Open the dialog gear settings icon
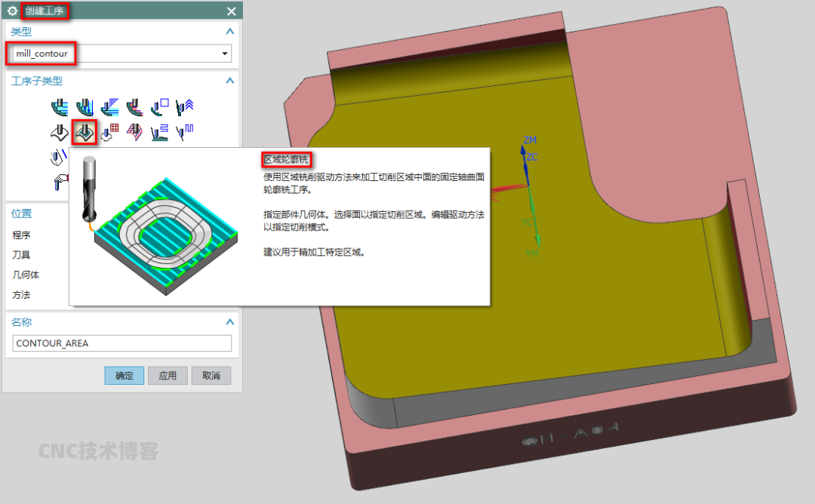Viewport: 815px width, 504px height. (12, 11)
